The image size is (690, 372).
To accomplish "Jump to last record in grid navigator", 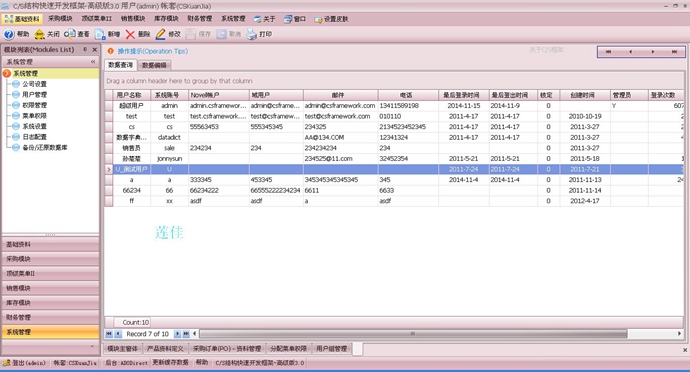I will pos(186,334).
